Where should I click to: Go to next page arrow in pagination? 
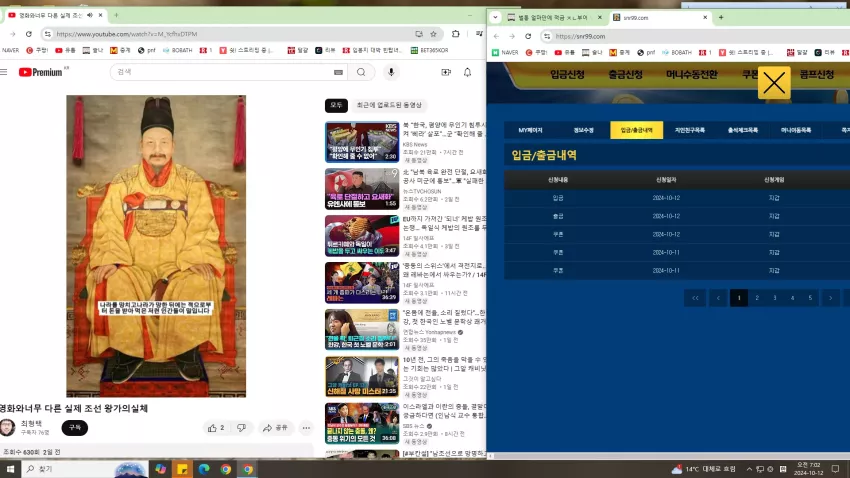coord(830,298)
